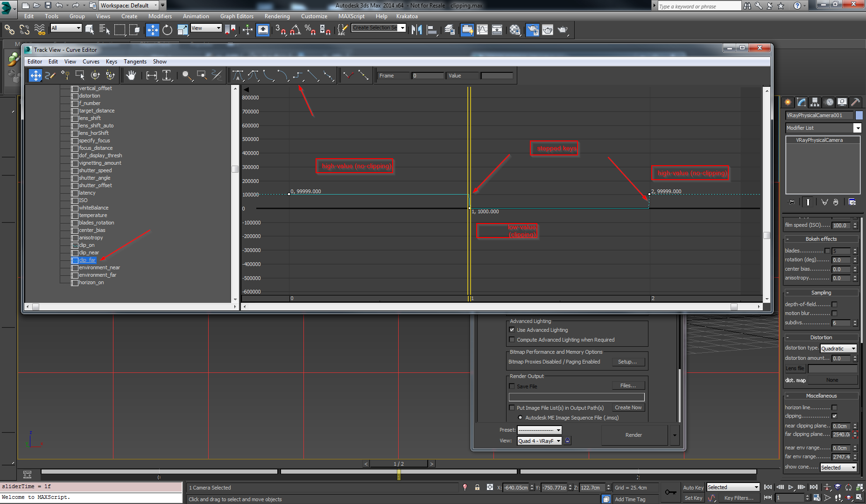This screenshot has width=866, height=504.
Task: Click the Render Production teapot icon
Action: click(563, 30)
